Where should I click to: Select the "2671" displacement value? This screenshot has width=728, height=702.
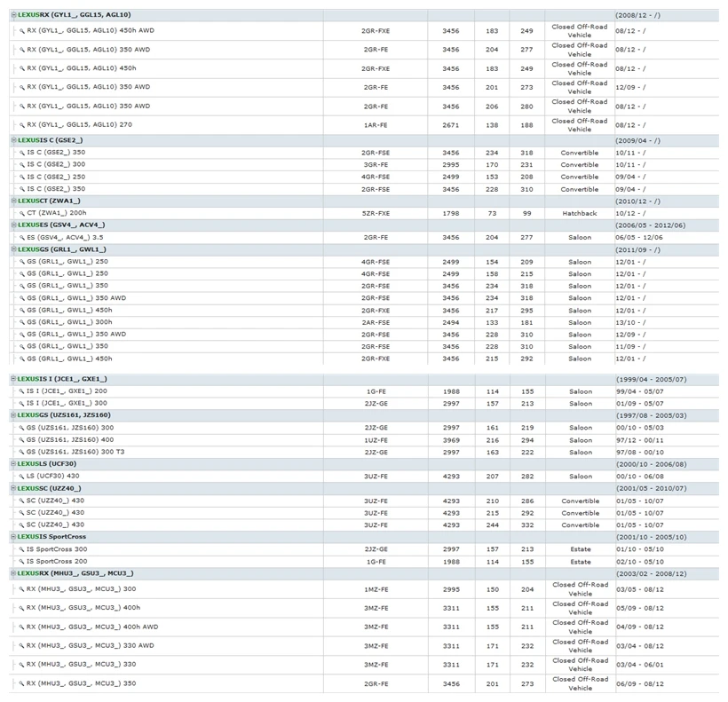(x=450, y=125)
